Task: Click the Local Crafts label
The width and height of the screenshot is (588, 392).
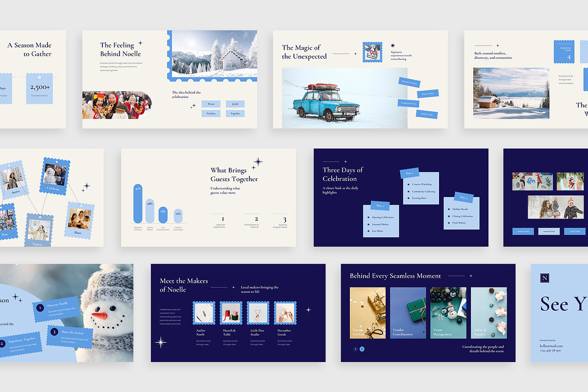Action: [x=574, y=231]
